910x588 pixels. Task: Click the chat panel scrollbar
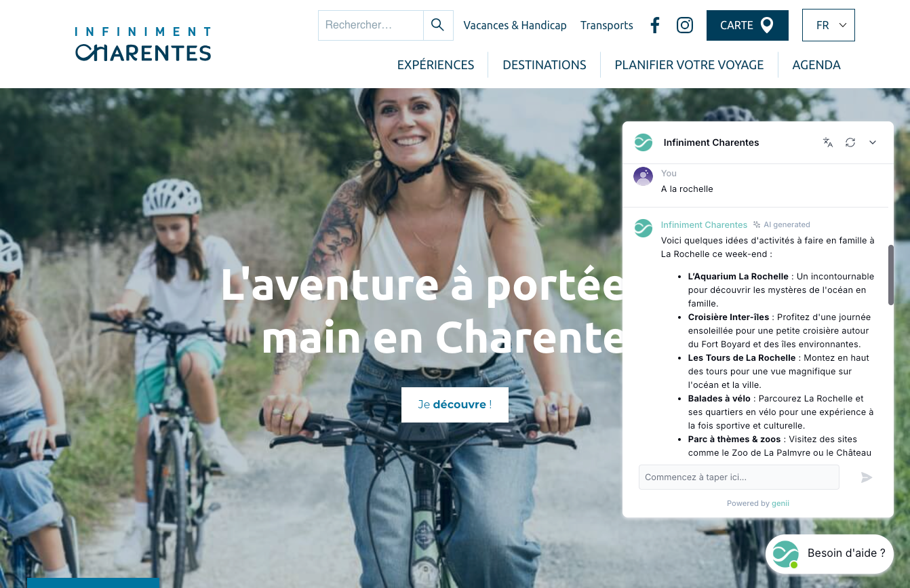pos(890,275)
